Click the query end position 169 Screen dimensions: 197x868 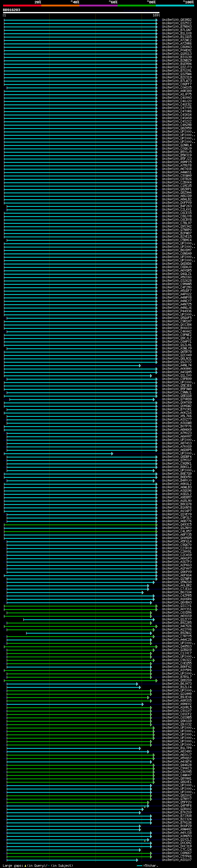point(155,15)
